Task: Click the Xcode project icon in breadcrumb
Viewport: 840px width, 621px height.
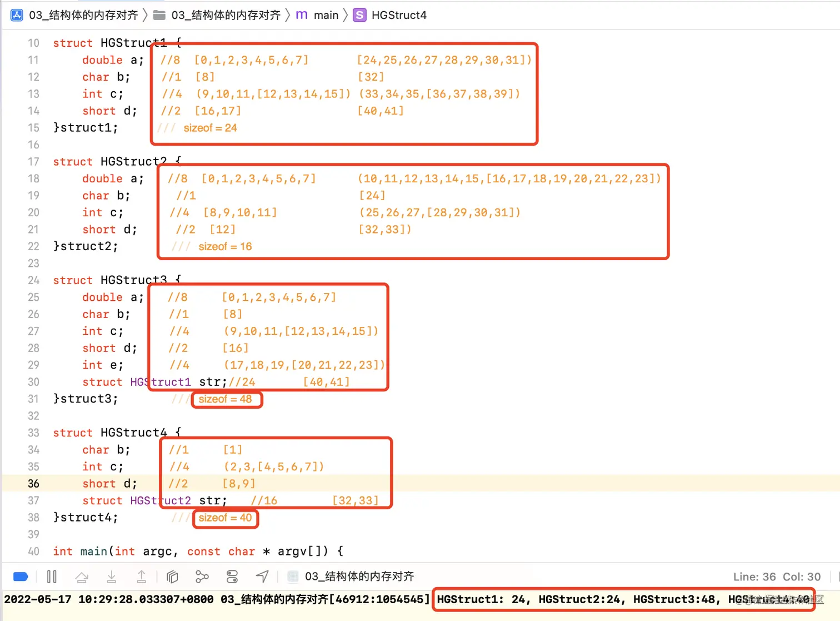Action: [17, 15]
